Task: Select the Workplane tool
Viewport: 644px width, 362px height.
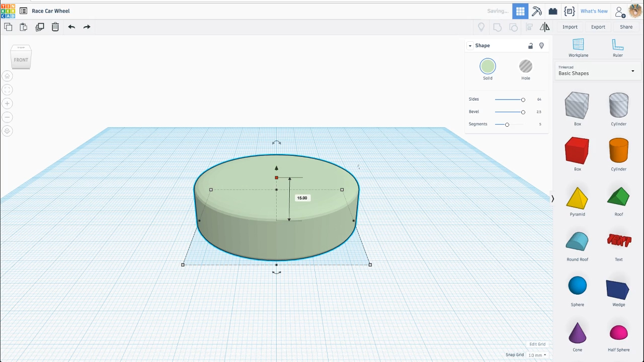Action: click(578, 45)
